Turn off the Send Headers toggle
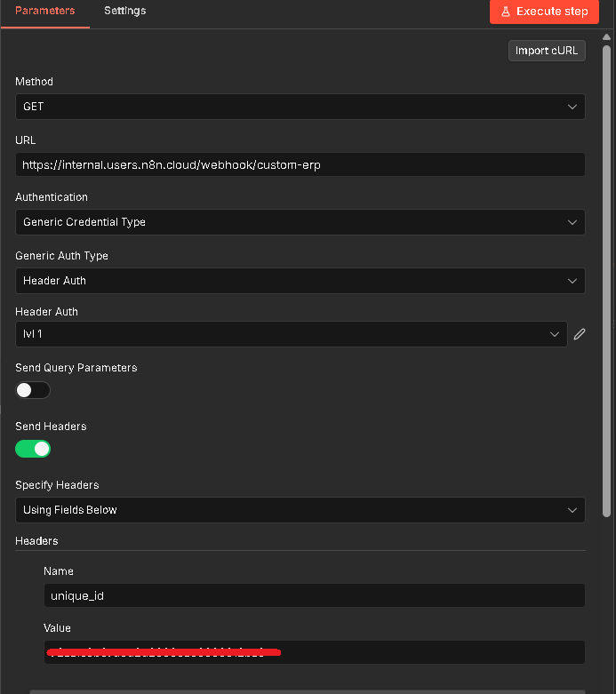Screen dimensions: 616x694 click(33, 449)
